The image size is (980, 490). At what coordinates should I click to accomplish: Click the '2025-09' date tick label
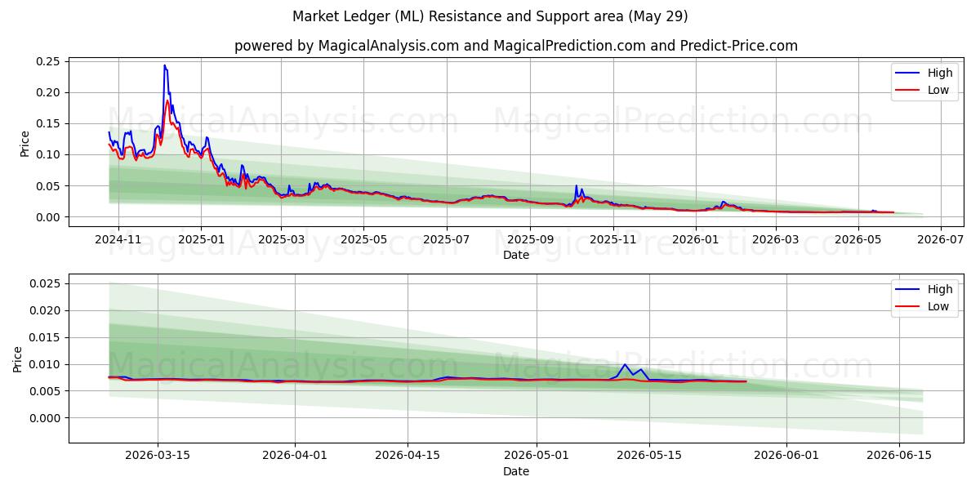point(529,239)
